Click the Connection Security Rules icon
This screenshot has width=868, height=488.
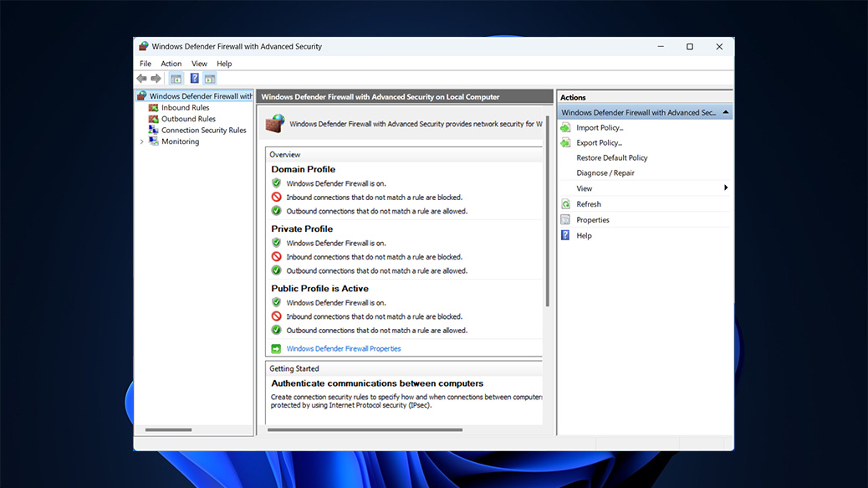pyautogui.click(x=153, y=130)
